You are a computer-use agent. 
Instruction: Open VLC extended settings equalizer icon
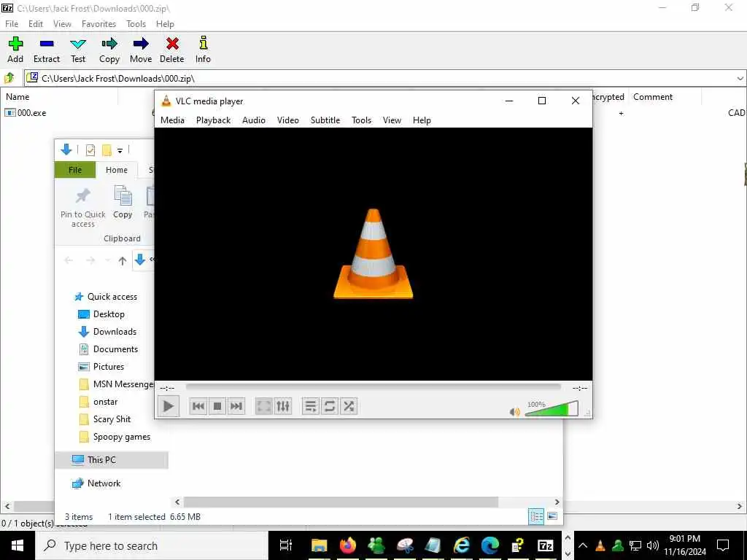pos(283,406)
